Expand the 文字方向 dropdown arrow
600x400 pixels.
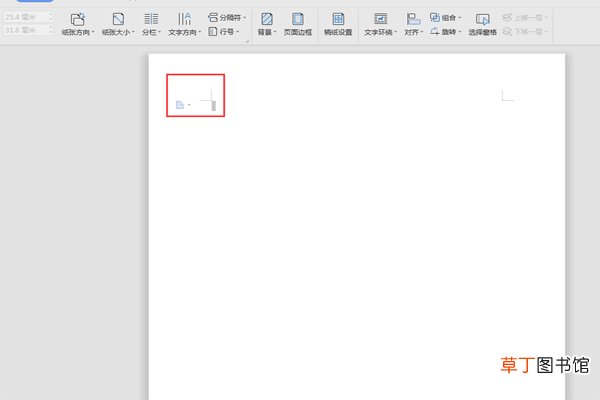[x=199, y=32]
